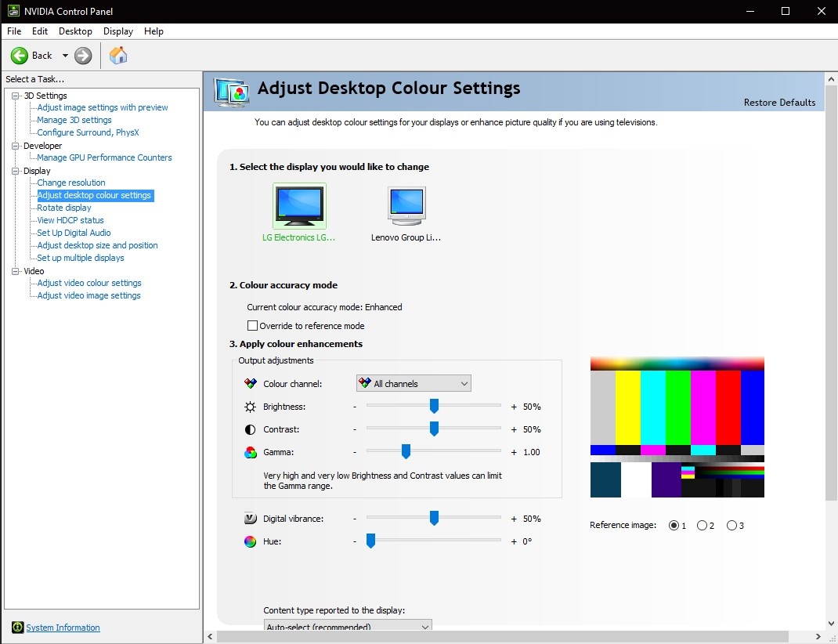Click the Hue colour wheel icon
The height and width of the screenshot is (644, 838).
pos(251,541)
